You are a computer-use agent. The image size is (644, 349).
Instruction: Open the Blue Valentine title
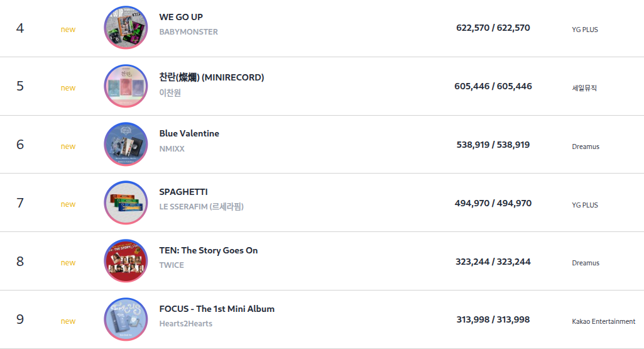click(x=189, y=133)
